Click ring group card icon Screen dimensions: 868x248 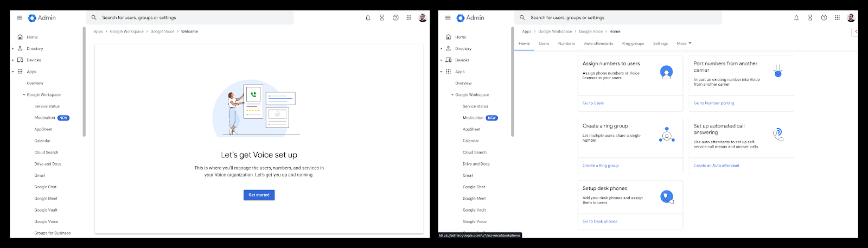[x=667, y=135]
